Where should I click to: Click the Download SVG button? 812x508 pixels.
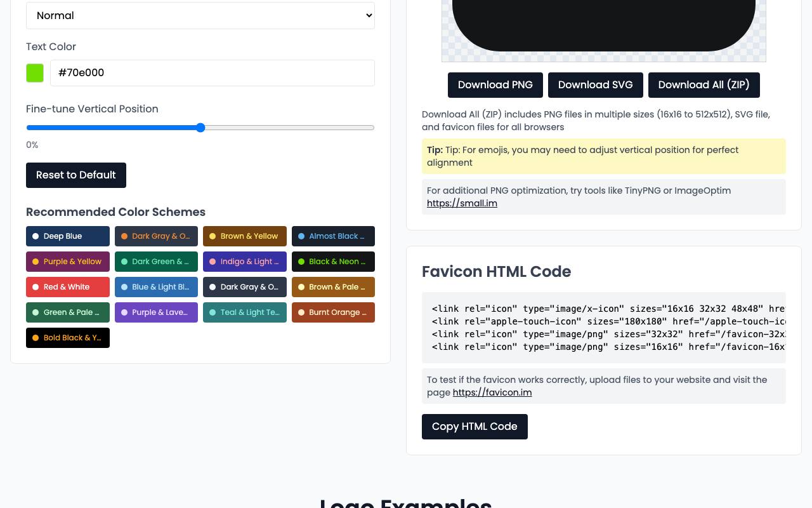pyautogui.click(x=596, y=85)
